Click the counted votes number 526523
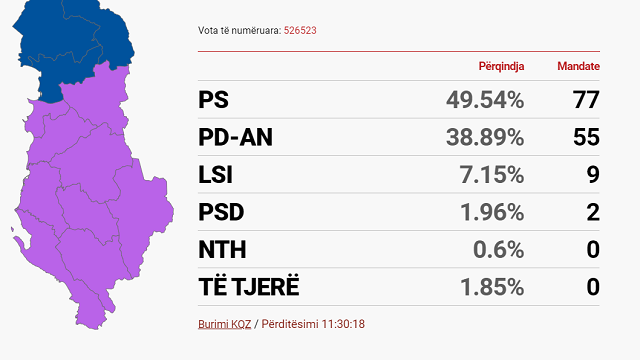The image size is (640, 360). pyautogui.click(x=300, y=31)
